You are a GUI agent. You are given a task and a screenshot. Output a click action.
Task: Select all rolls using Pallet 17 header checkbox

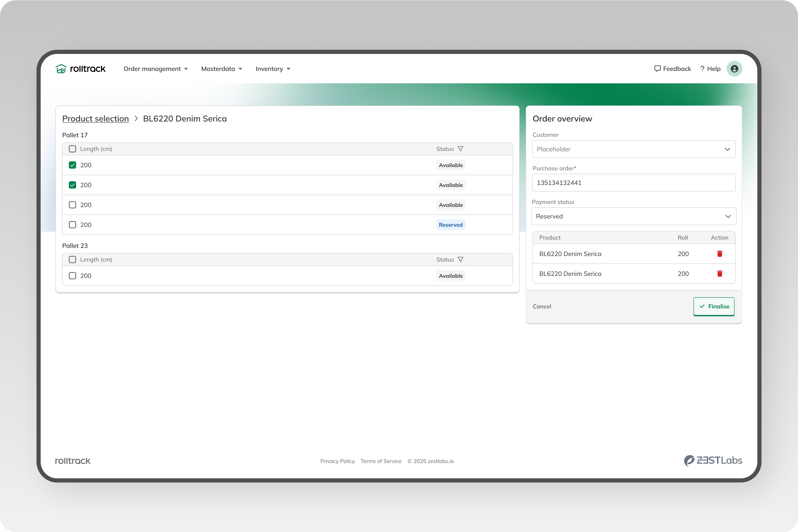72,149
